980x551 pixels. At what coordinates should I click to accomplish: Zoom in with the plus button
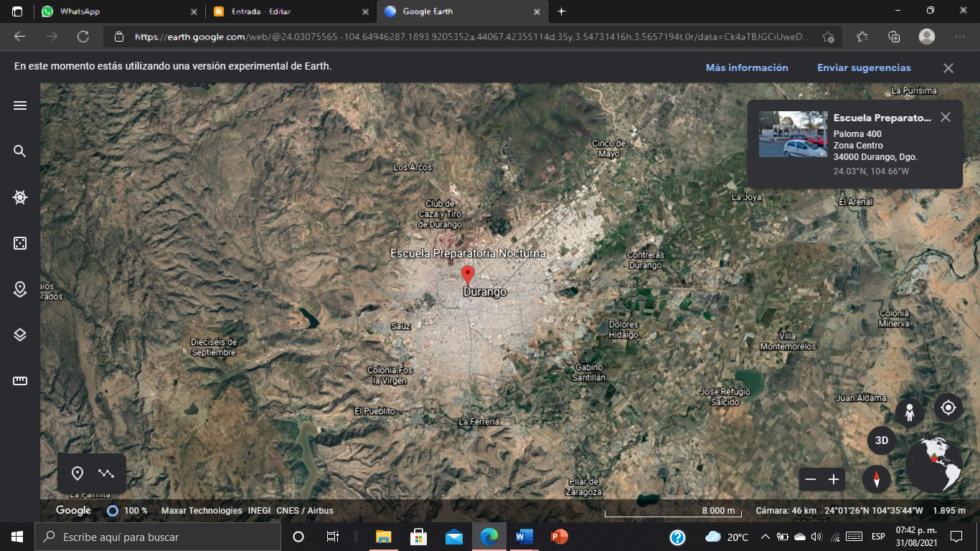click(834, 479)
